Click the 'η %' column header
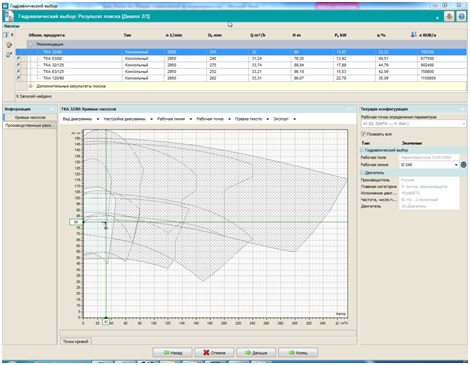Image resolution: width=470 pixels, height=365 pixels. 381,35
